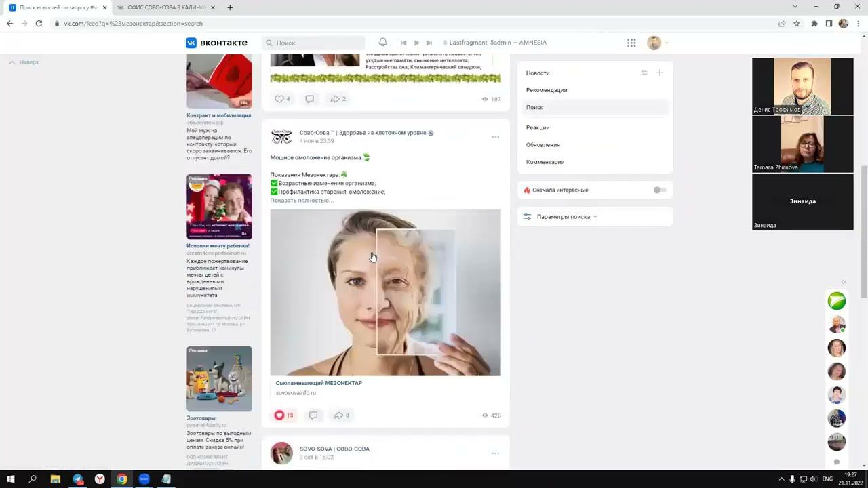
Task: Open a new browser tab
Action: [230, 7]
